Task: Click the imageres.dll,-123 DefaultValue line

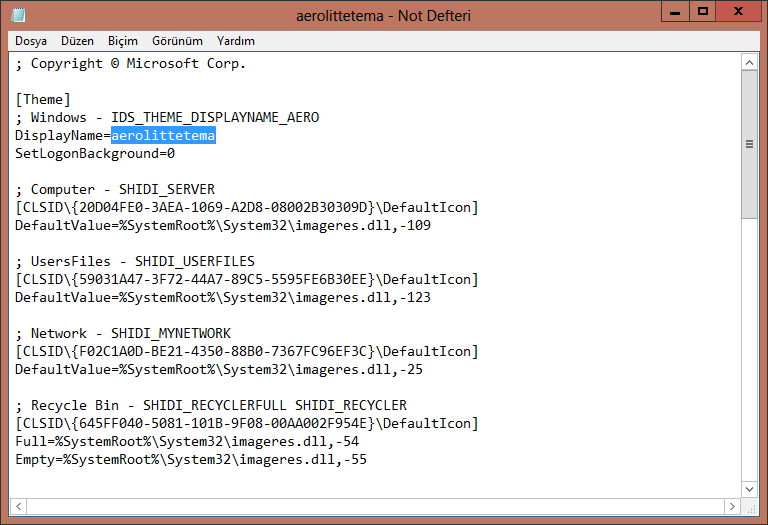Action: coord(223,298)
